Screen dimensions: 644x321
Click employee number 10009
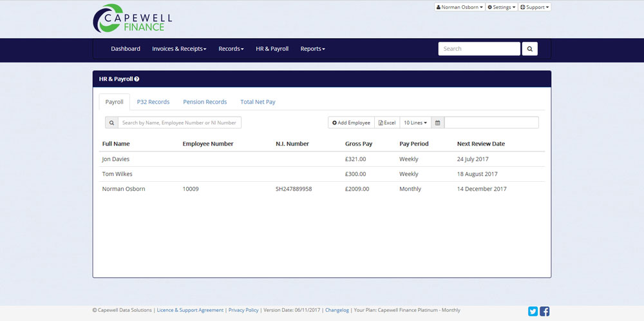click(191, 189)
